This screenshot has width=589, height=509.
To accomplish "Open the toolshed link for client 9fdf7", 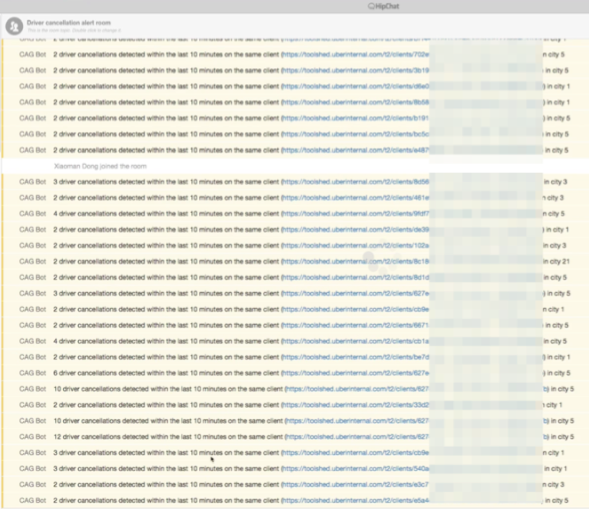I will 356,214.
